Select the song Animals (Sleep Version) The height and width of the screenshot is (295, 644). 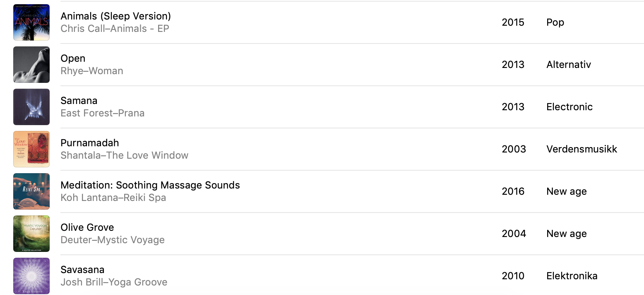pyautogui.click(x=116, y=16)
